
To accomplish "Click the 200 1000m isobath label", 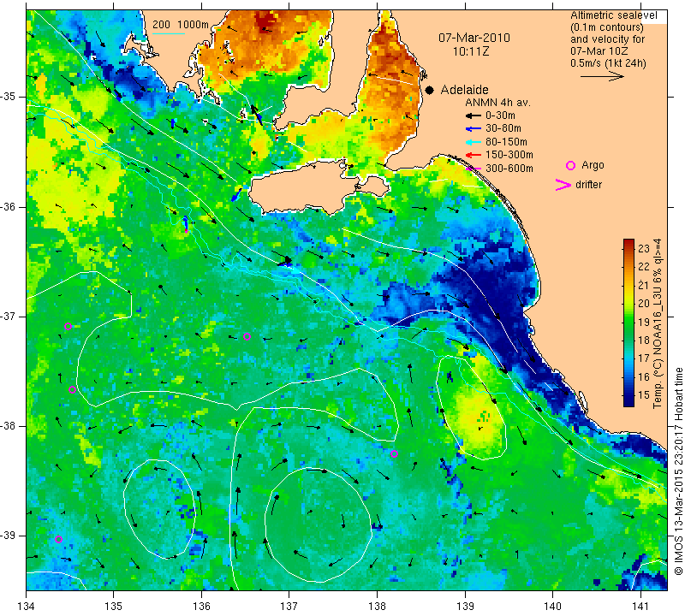I will click(x=181, y=25).
